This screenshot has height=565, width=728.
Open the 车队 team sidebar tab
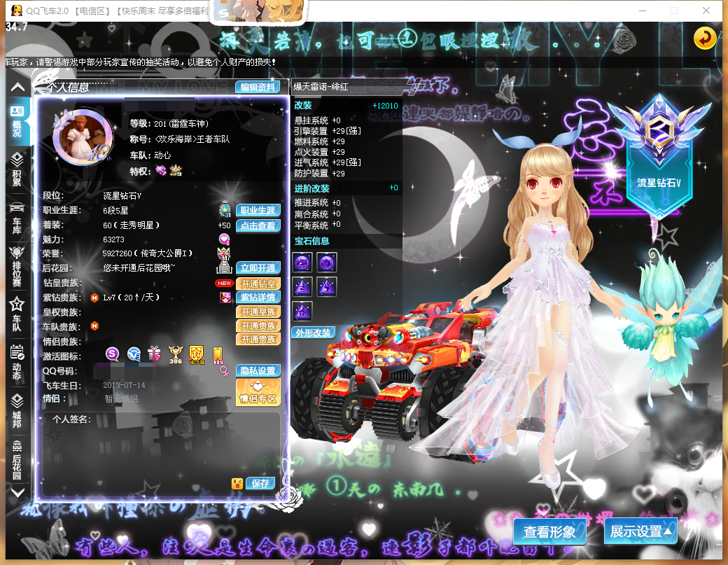coord(17,314)
